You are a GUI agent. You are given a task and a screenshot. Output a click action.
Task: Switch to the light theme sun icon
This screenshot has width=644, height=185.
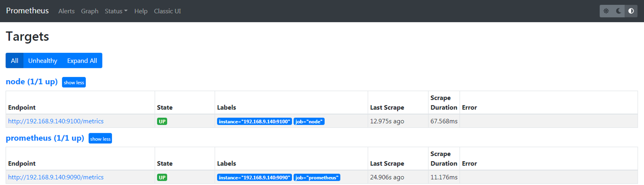tap(606, 11)
